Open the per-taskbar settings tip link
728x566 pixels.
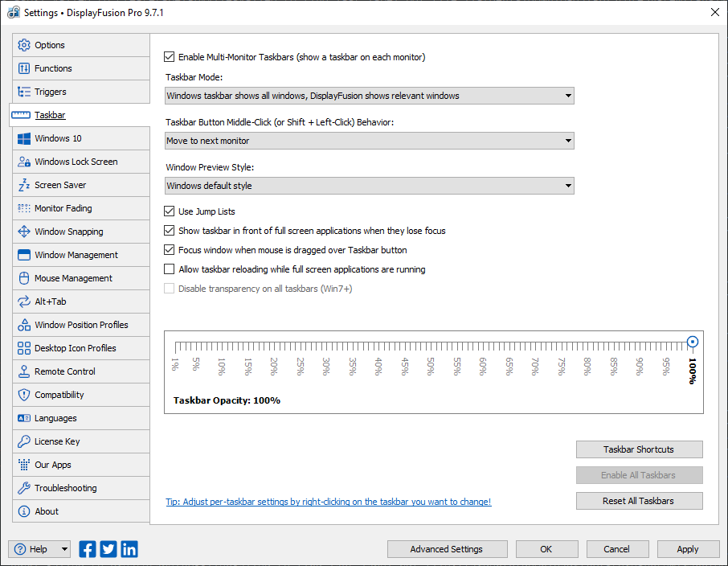[328, 502]
